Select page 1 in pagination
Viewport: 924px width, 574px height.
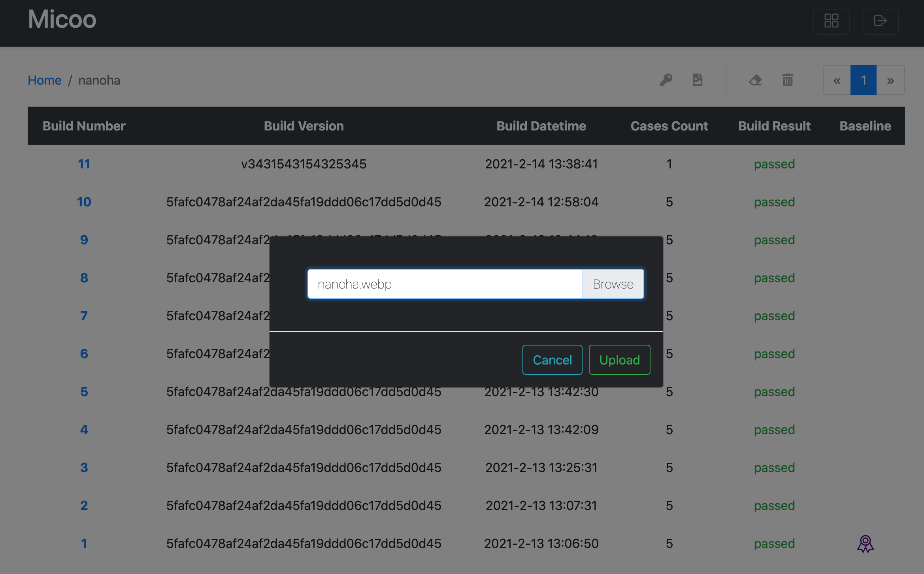[x=864, y=80]
